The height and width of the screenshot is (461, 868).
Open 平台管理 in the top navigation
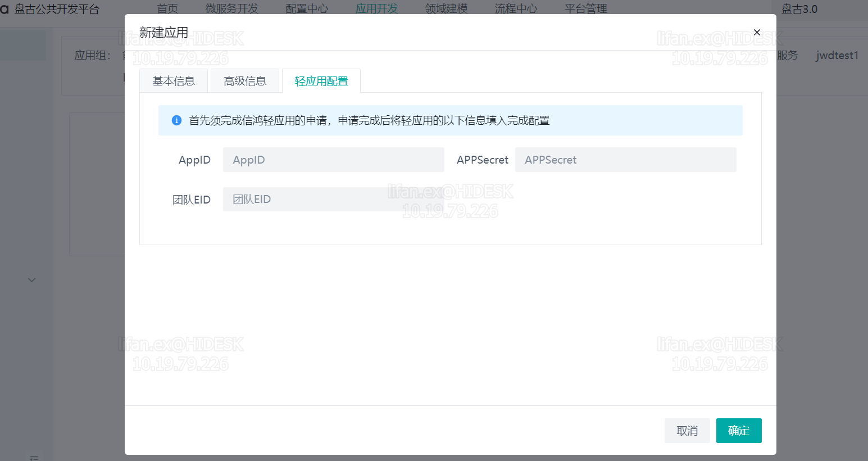click(586, 8)
